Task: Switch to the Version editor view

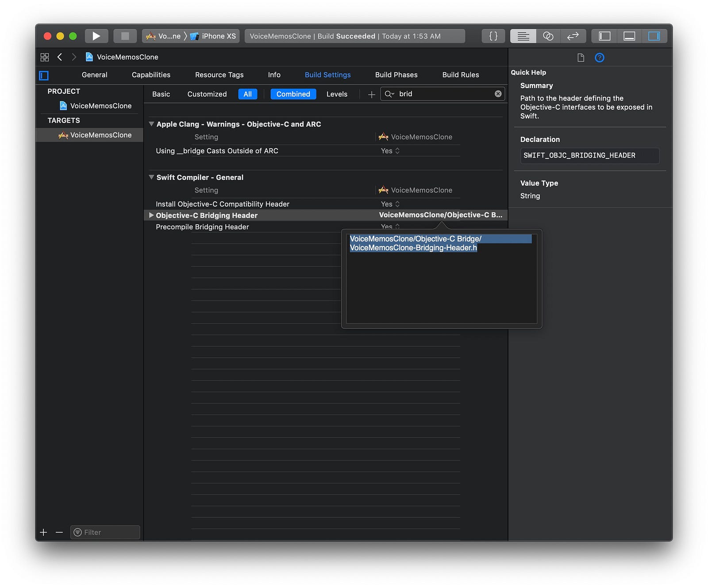Action: tap(573, 36)
